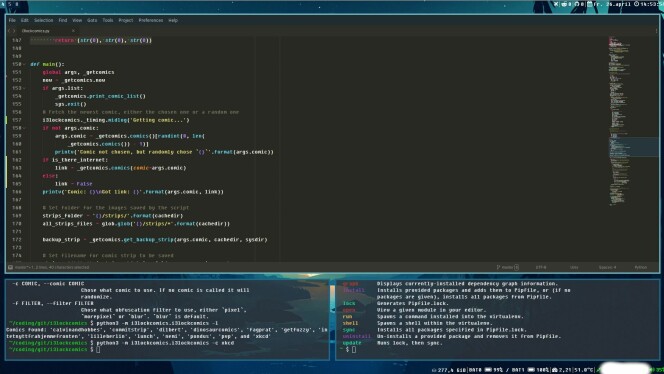The height and width of the screenshot is (374, 664).
Task: Go to next tab with right arrow
Action: (x=14, y=31)
